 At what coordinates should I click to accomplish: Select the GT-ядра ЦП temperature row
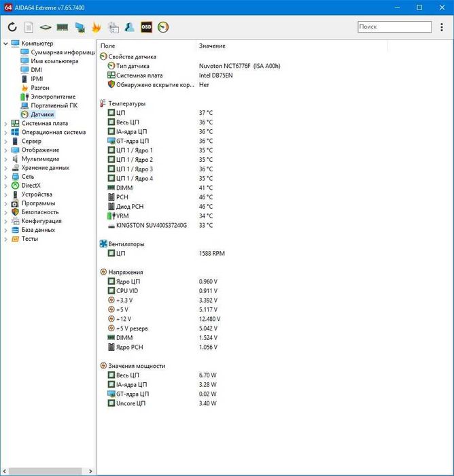pyautogui.click(x=160, y=141)
